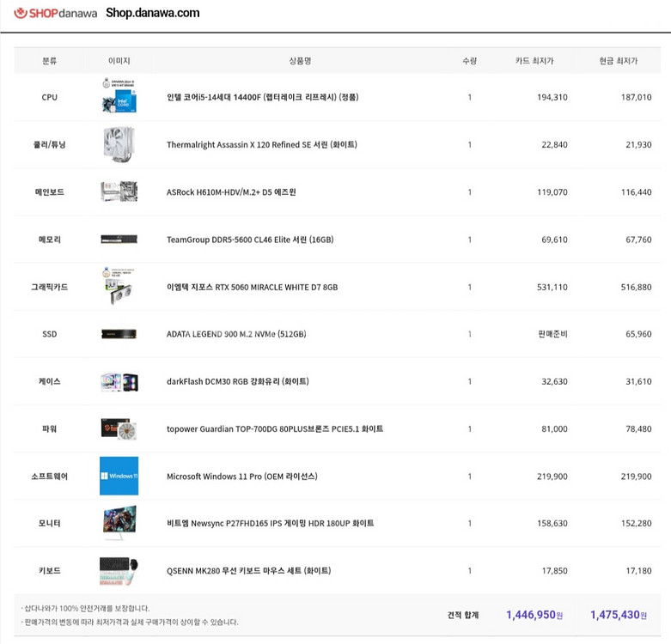The width and height of the screenshot is (671, 644).
Task: Open the topower Guardian power supply thumbnail
Action: (x=119, y=429)
